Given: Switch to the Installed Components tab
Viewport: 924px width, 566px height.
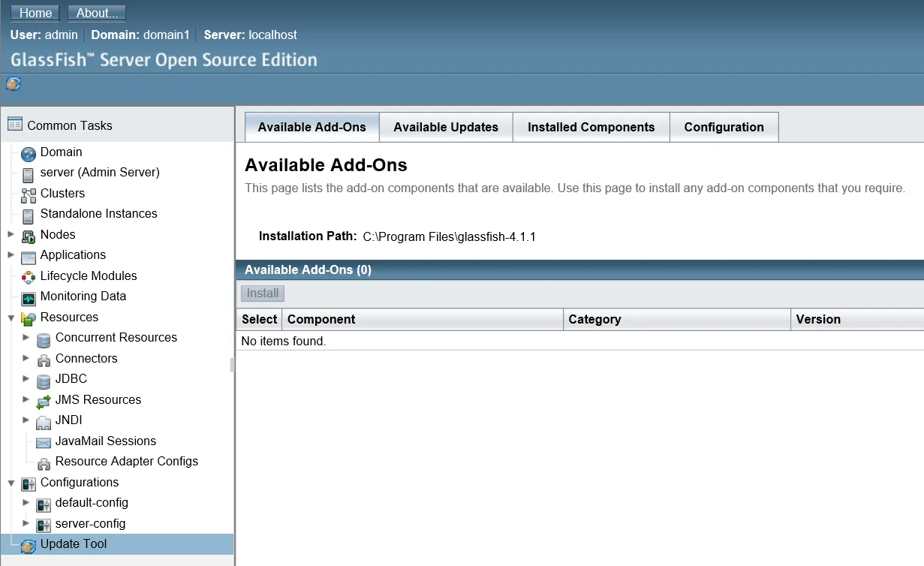Looking at the screenshot, I should 591,127.
